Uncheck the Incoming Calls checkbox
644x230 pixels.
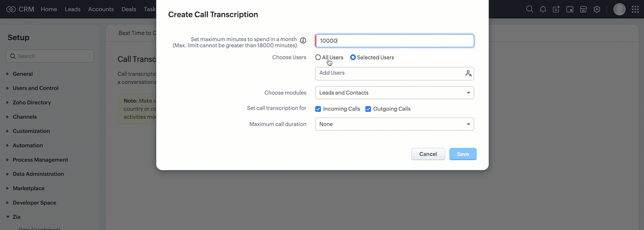(x=318, y=109)
